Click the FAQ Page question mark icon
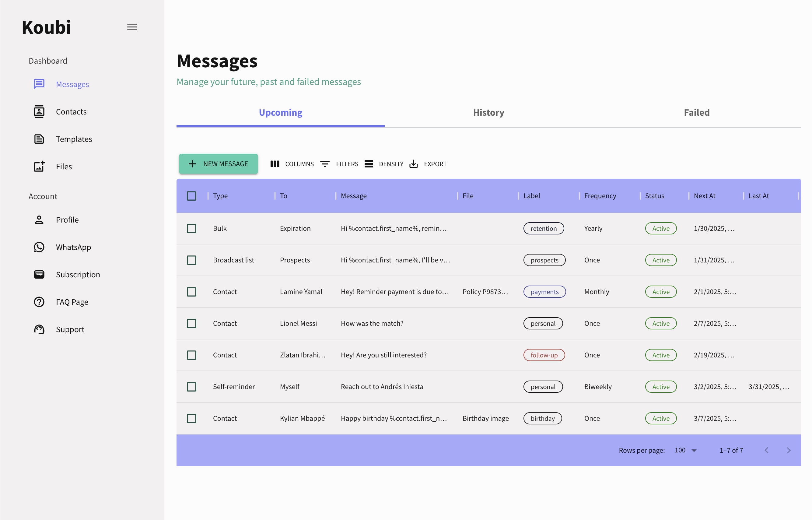The image size is (812, 520). [x=39, y=302]
